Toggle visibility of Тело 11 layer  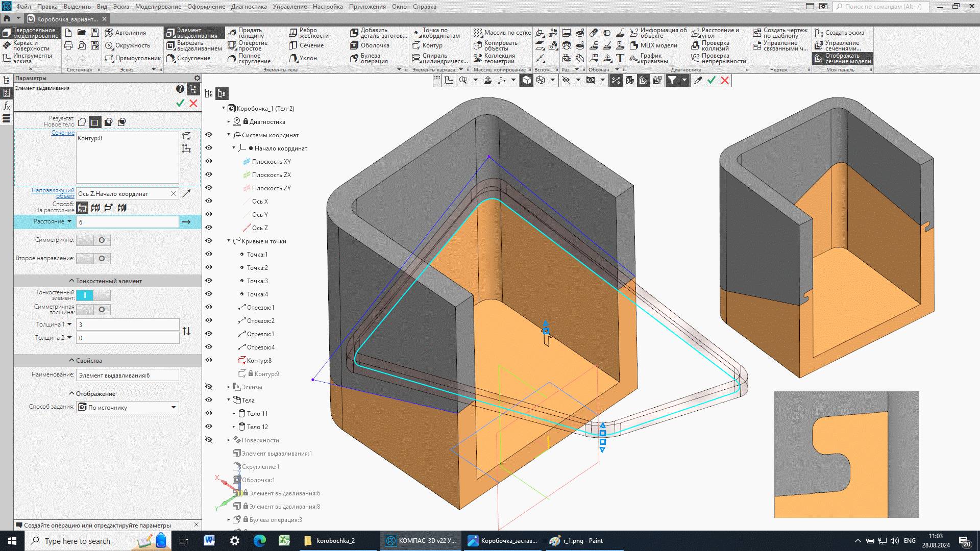209,412
